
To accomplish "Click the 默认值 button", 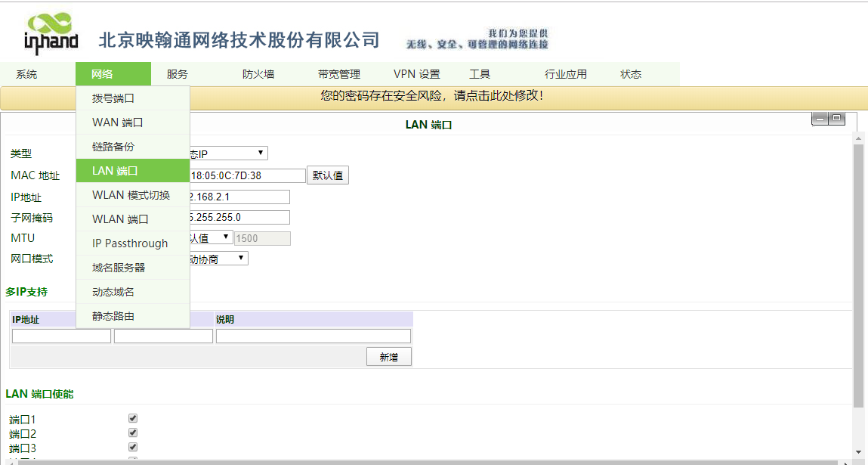I will (328, 176).
